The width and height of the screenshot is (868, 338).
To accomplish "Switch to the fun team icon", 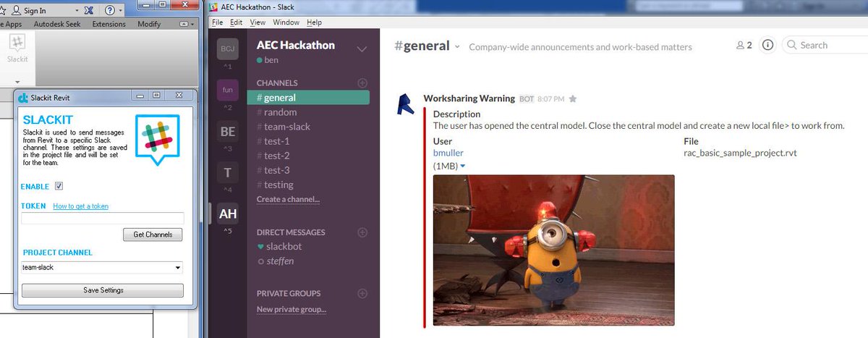I will click(228, 90).
